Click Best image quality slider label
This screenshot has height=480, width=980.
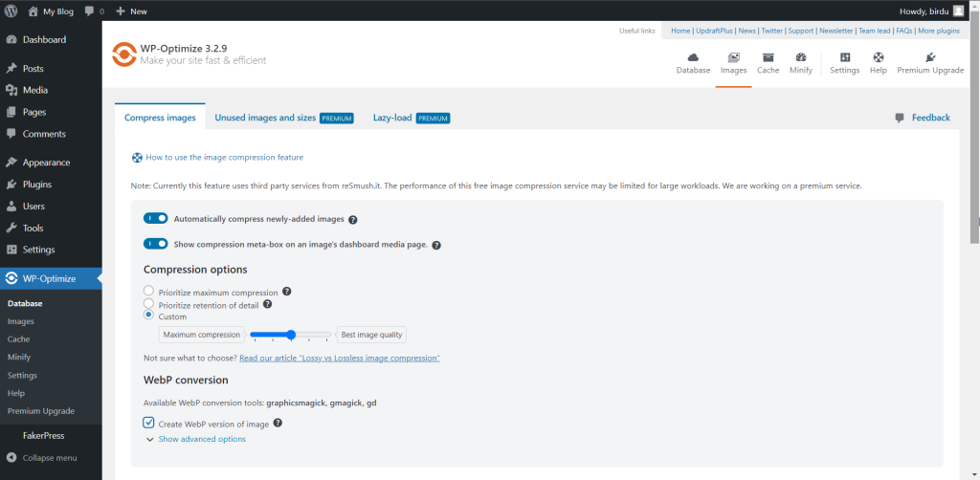point(372,335)
